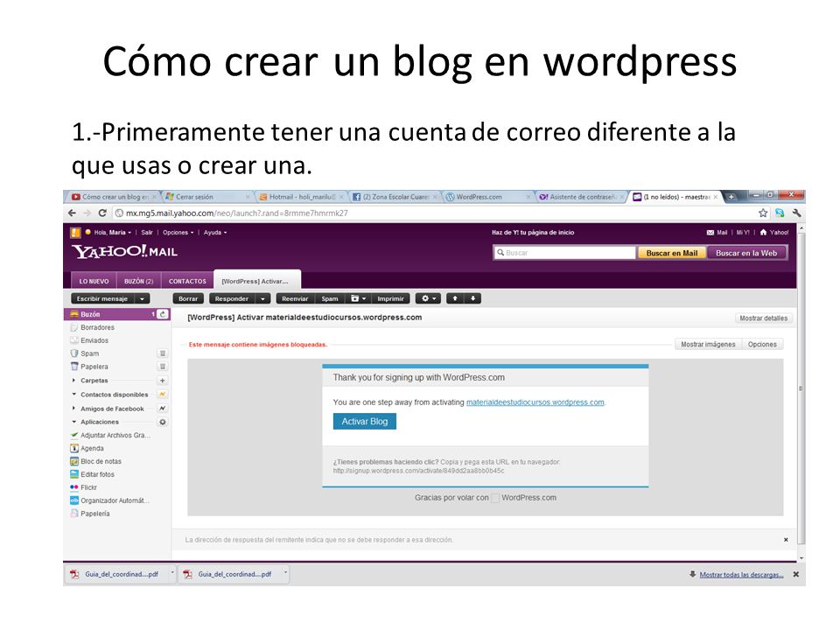Open the first Guia_del_coordinad pdf download's menu arrow
The height and width of the screenshot is (630, 840).
[x=172, y=574]
